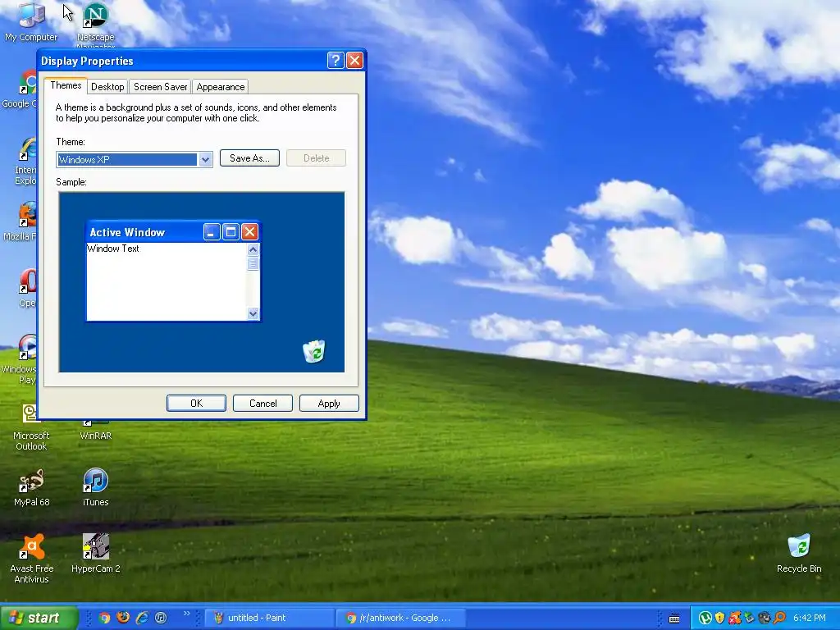The width and height of the screenshot is (840, 630).
Task: Click the Cancel button
Action: pyautogui.click(x=263, y=404)
